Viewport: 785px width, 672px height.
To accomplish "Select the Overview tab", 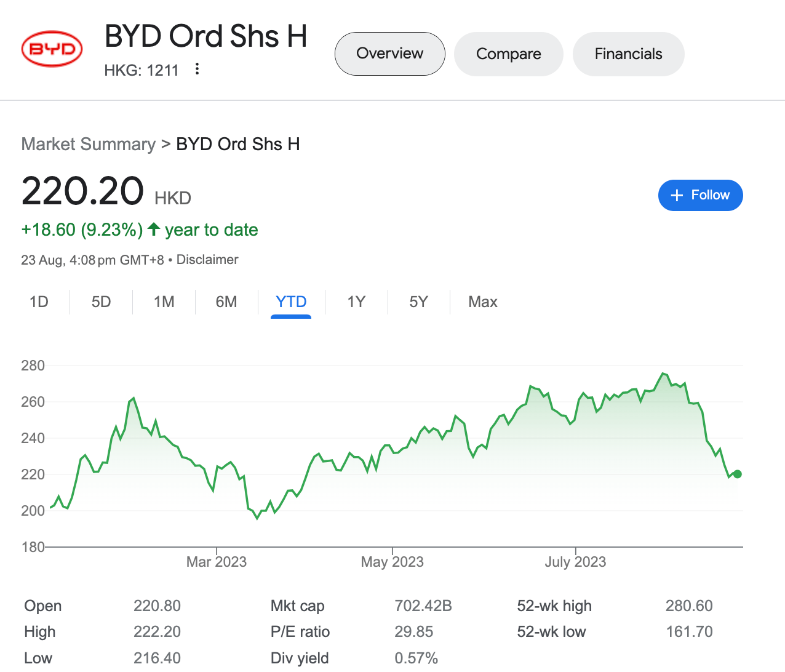I will (390, 54).
